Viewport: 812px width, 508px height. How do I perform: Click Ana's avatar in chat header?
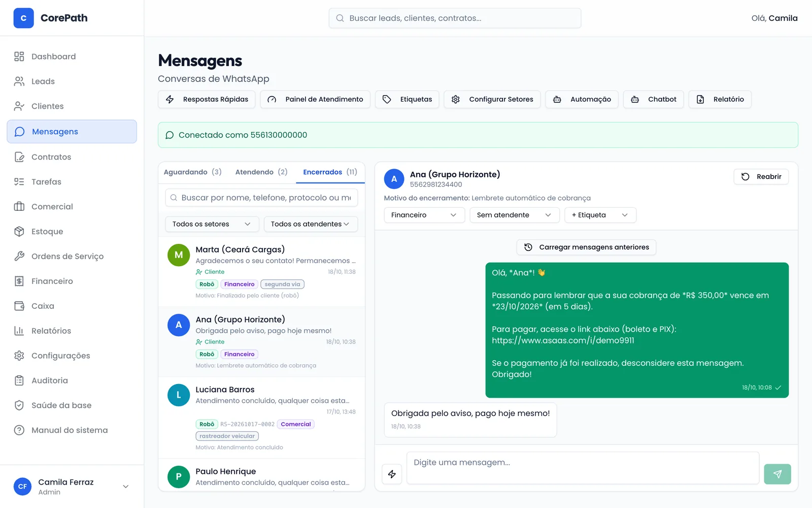tap(394, 179)
